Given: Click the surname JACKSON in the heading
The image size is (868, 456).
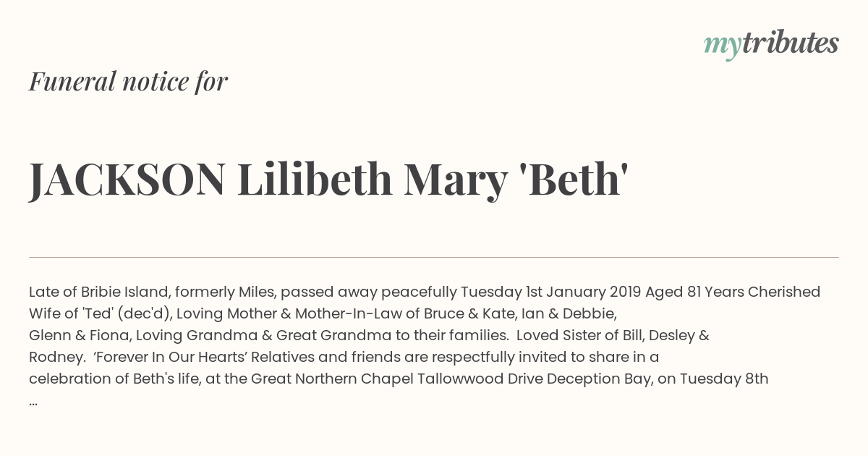Looking at the screenshot, I should [127, 180].
